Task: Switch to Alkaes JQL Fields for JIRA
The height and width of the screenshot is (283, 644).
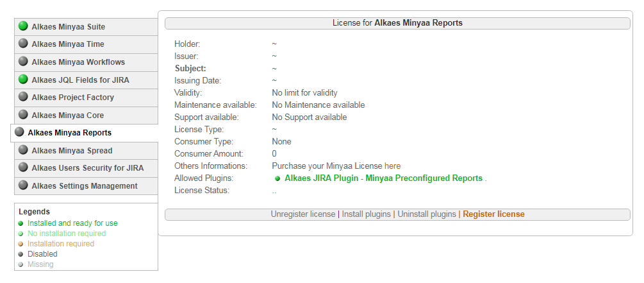Action: (87, 80)
